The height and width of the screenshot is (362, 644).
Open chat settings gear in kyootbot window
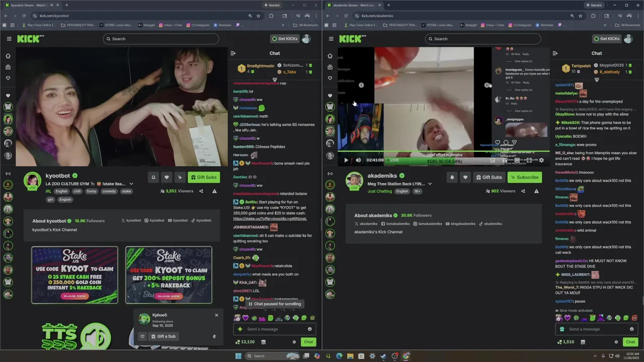(x=294, y=342)
